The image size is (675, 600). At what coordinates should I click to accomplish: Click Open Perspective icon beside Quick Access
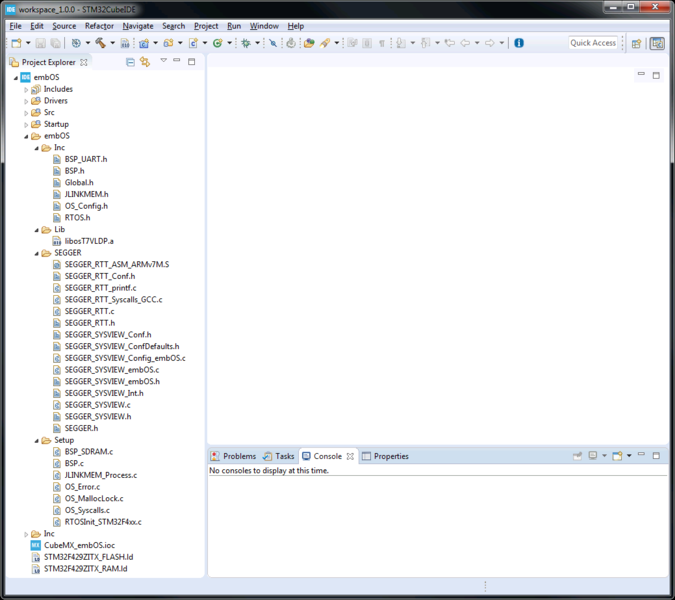636,43
